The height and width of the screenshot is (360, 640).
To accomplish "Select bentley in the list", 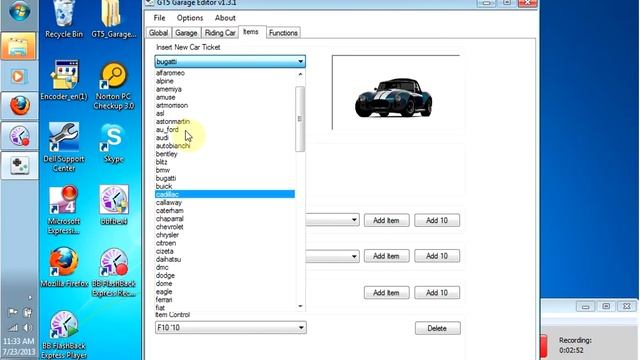I will tap(167, 154).
